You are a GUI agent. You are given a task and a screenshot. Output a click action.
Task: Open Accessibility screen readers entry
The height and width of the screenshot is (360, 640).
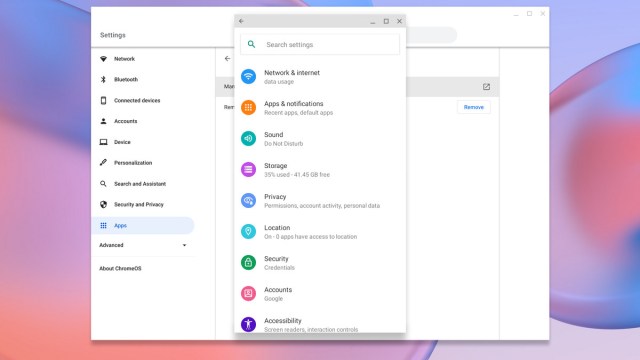point(320,324)
